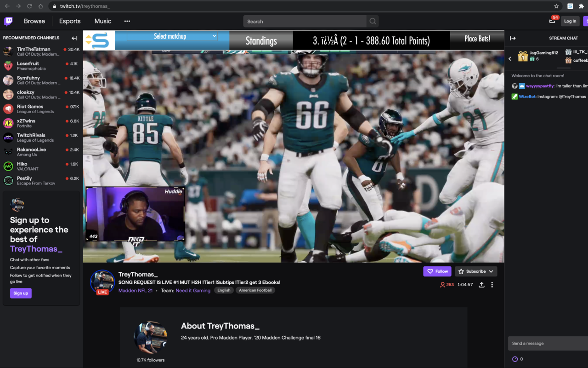This screenshot has height=368, width=588.
Task: Follow TreyThomas_ channel
Action: 437,271
